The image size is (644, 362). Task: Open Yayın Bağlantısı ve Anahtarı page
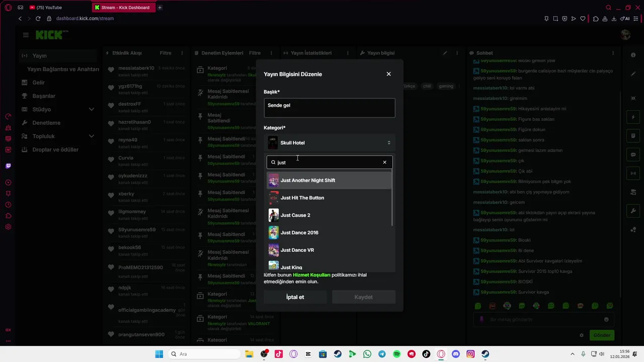tap(63, 69)
